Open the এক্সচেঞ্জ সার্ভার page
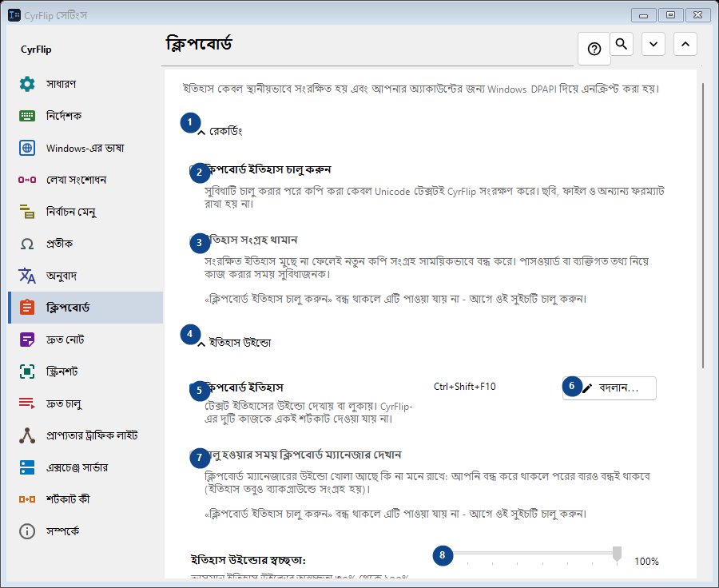 85,467
